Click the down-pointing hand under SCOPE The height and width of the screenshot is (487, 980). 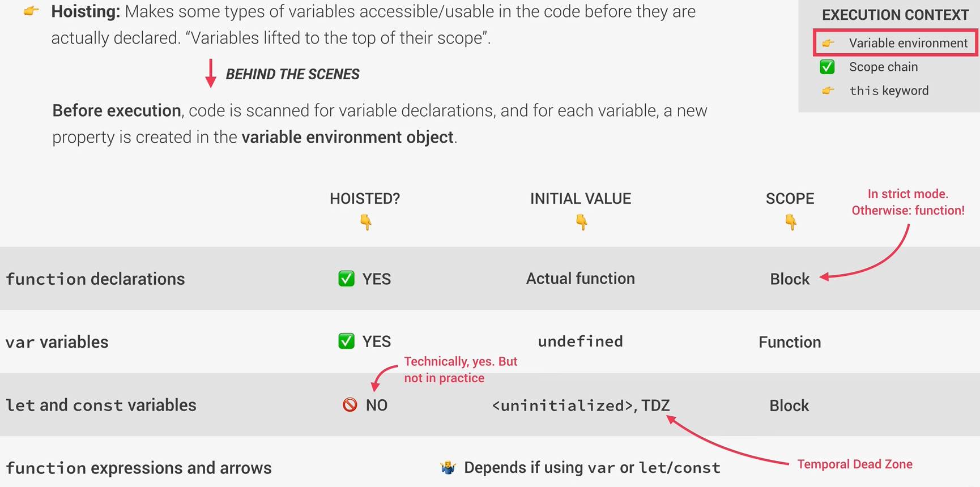791,222
